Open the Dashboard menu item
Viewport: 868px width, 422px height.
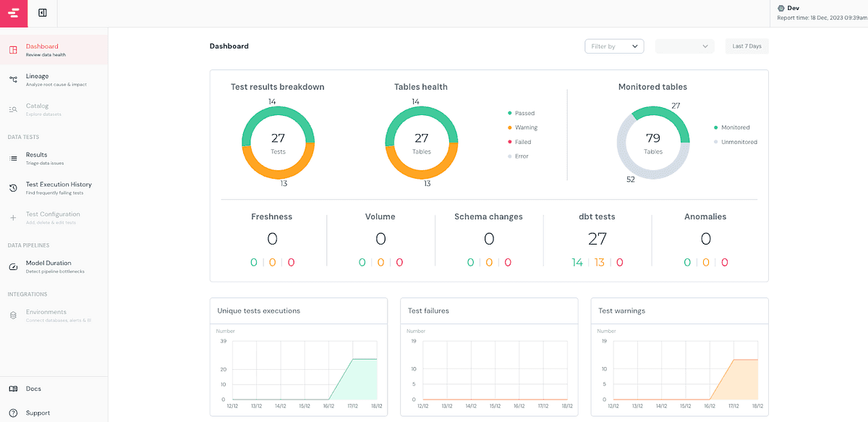click(x=54, y=50)
